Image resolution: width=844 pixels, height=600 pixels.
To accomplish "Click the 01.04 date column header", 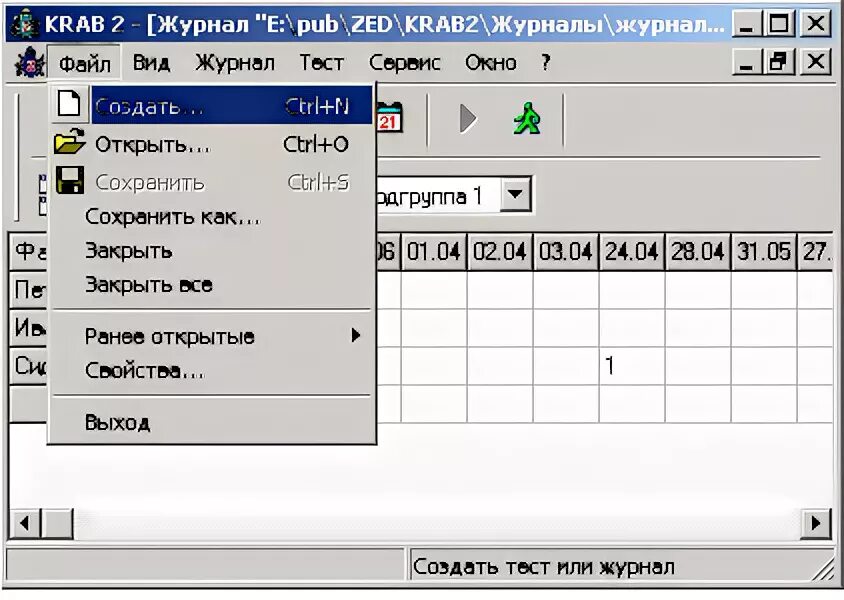I will [434, 251].
